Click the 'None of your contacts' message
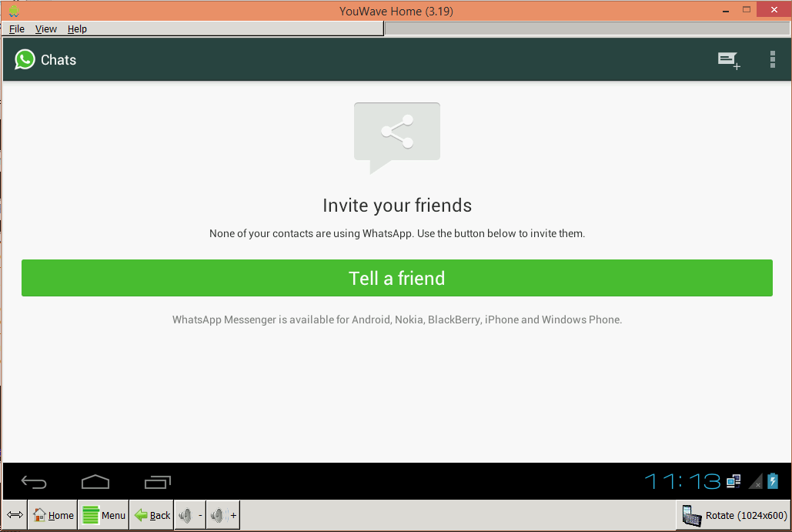792x532 pixels. tap(397, 233)
